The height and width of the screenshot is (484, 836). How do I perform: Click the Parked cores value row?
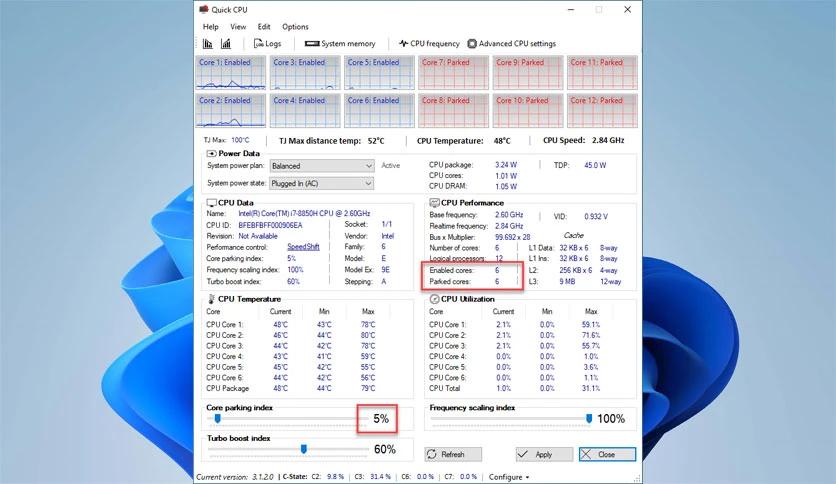point(464,281)
